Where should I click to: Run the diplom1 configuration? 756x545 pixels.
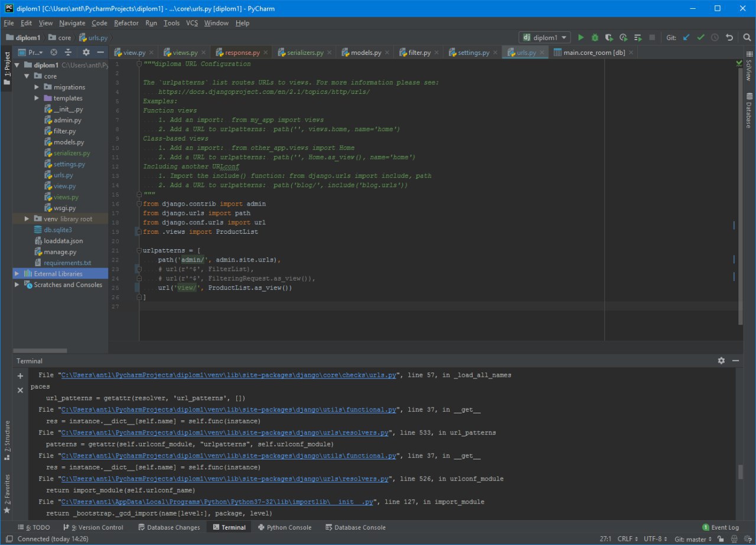[x=581, y=38]
